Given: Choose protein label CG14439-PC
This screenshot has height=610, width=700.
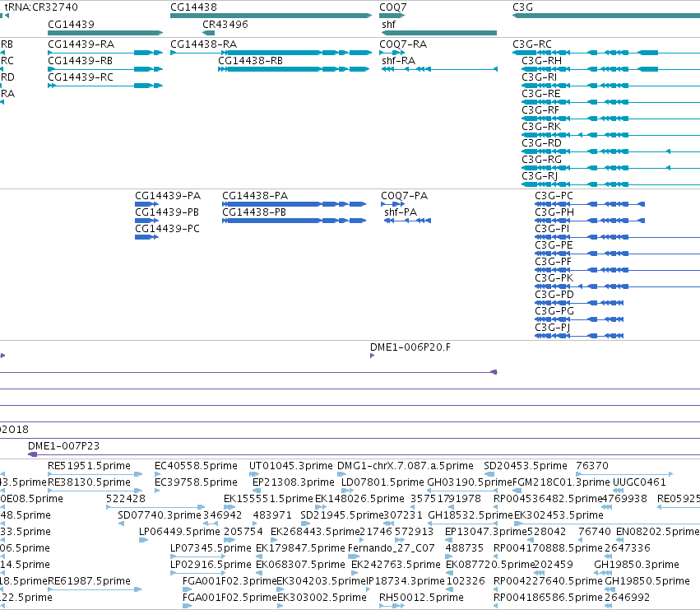Looking at the screenshot, I should point(168,229).
